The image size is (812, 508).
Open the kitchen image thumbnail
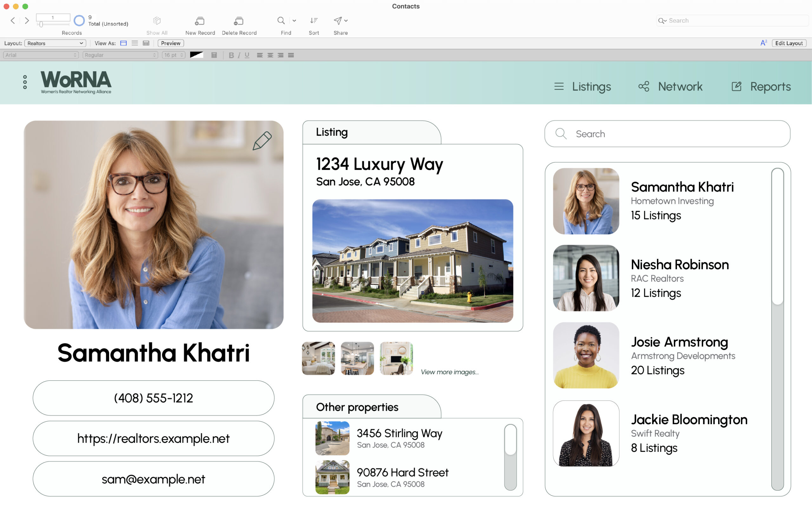(357, 358)
